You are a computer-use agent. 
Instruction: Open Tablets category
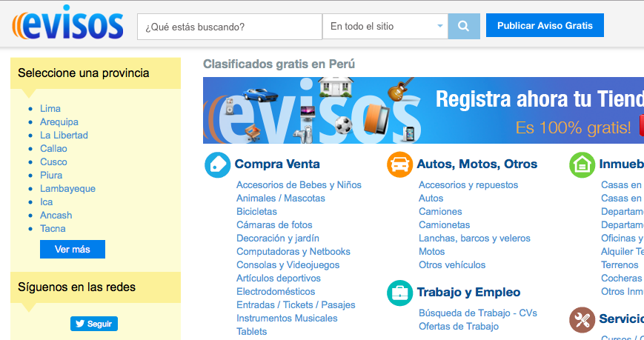click(x=251, y=332)
